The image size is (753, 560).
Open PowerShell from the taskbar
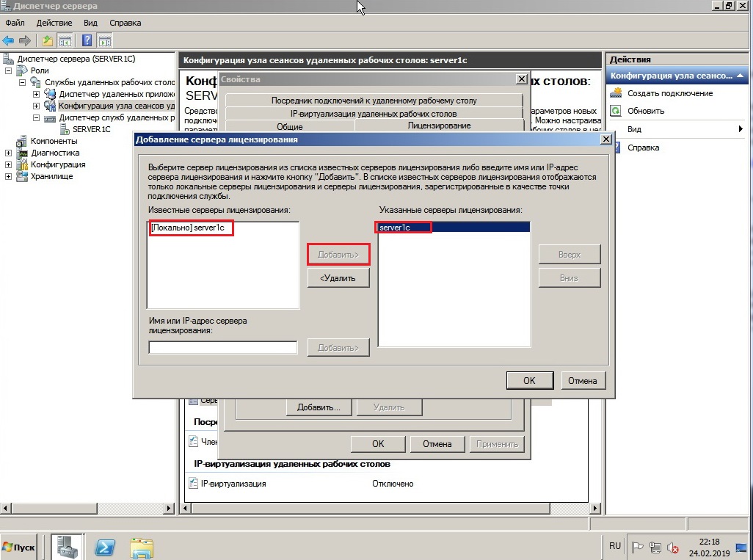pyautogui.click(x=106, y=547)
